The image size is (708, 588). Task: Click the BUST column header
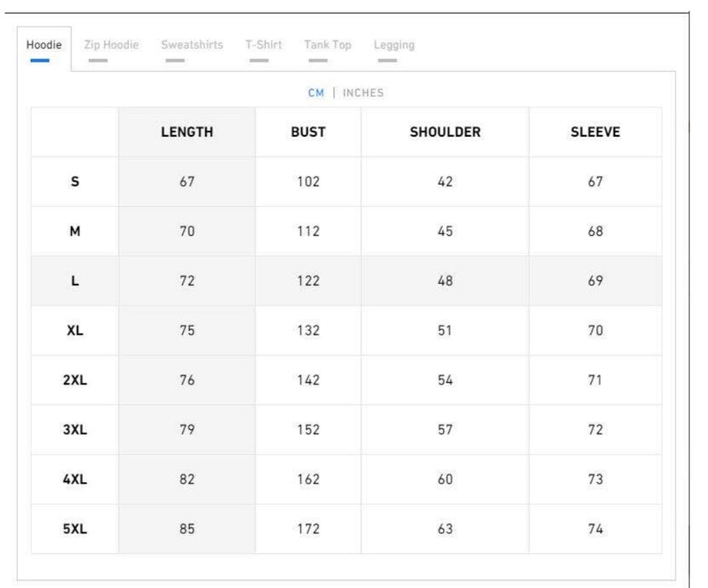tap(308, 132)
